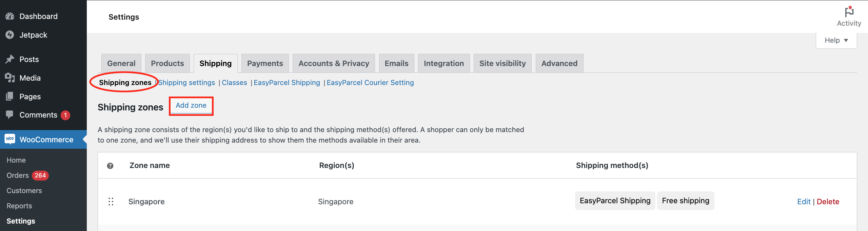Click the Dashboard gauge icon

pyautogui.click(x=10, y=16)
